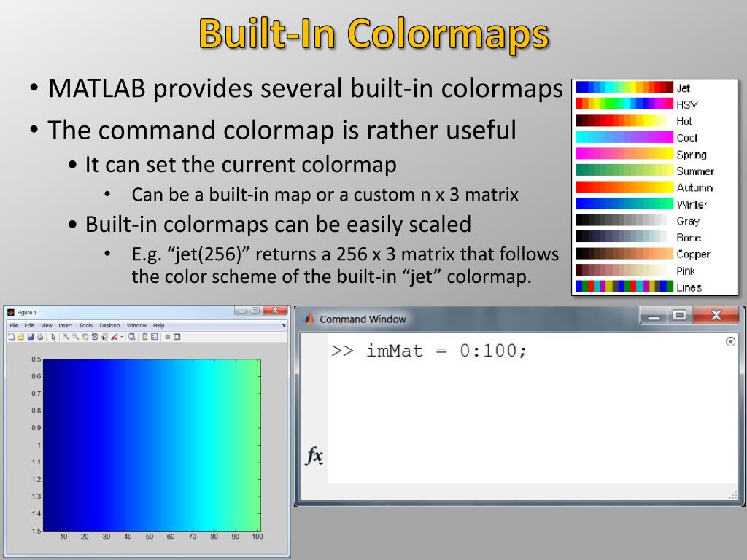Print the figure with printer icon
Viewport: 747px width, 560px height.
point(40,337)
